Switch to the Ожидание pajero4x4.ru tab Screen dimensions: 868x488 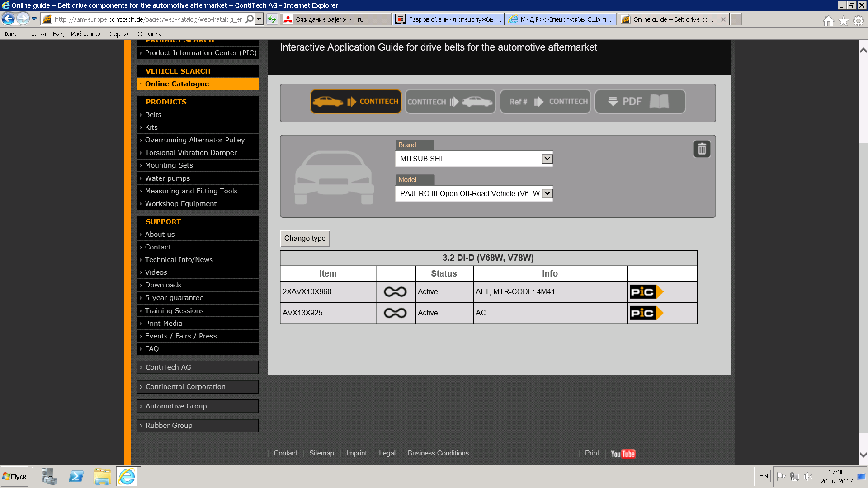[335, 19]
